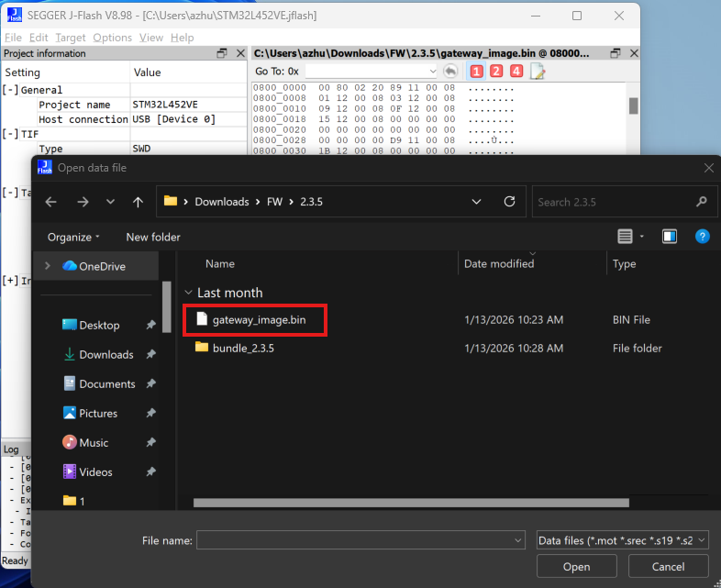The image size is (721, 588).
Task: Close the Open data file dialog
Action: coord(708,168)
